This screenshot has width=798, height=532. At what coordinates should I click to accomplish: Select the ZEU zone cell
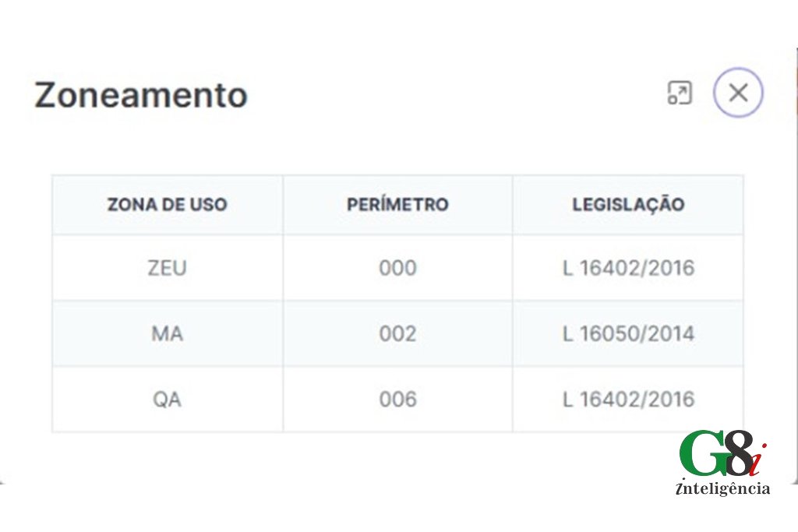click(x=168, y=267)
